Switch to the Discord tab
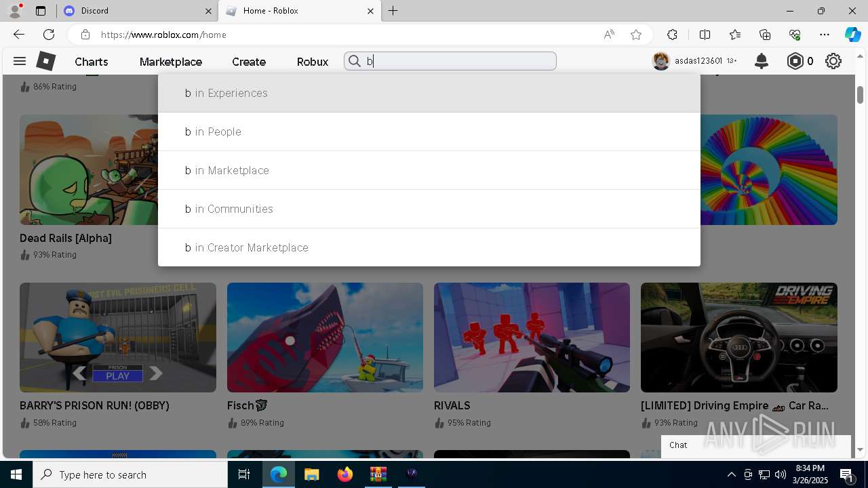Screen dimensions: 868x488 136,11
